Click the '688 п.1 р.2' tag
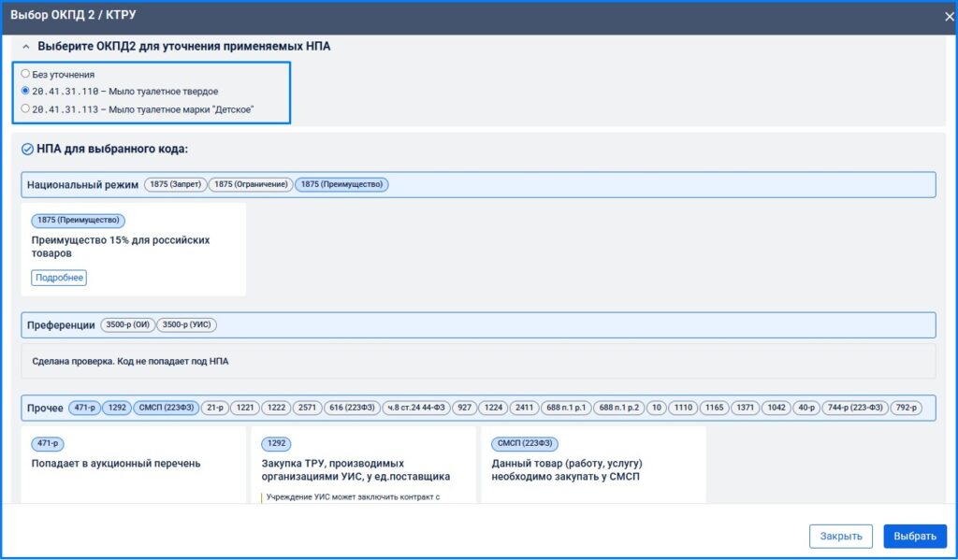Image resolution: width=958 pixels, height=560 pixels. point(619,408)
